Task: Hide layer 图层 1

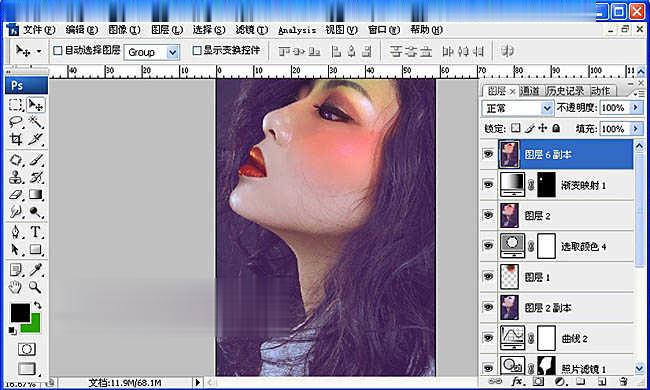Action: [488, 276]
